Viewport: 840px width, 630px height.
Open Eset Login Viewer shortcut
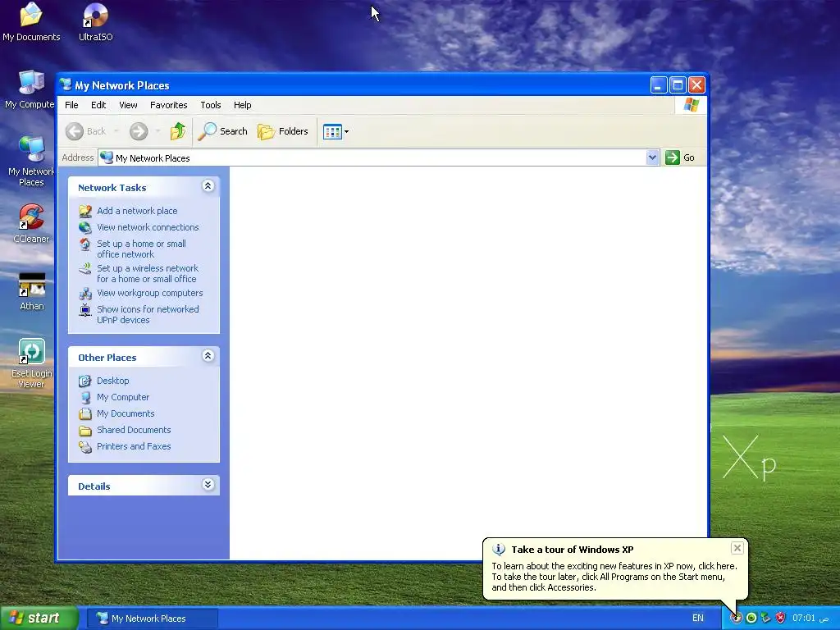tap(32, 363)
